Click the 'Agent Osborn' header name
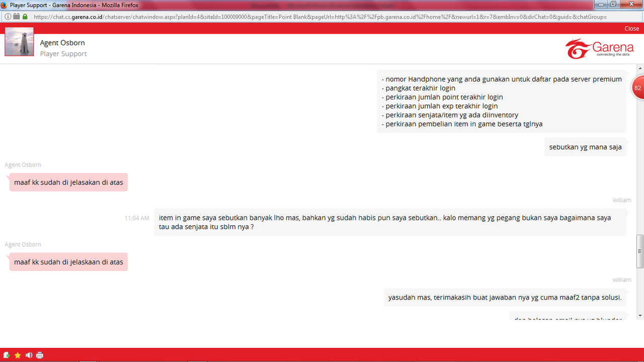Viewport: 644px width, 362px height. pyautogui.click(x=62, y=43)
